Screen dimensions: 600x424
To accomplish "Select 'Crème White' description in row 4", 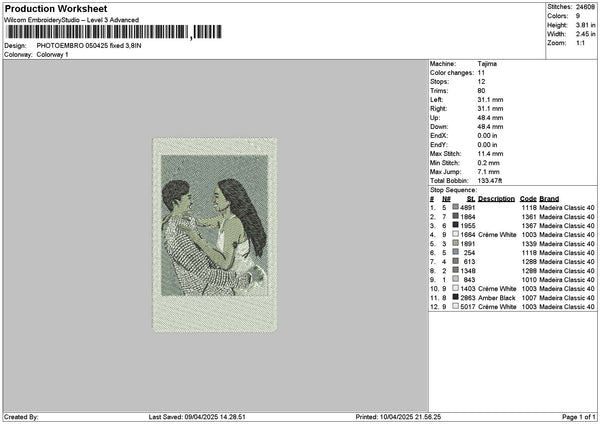I will click(x=497, y=235).
